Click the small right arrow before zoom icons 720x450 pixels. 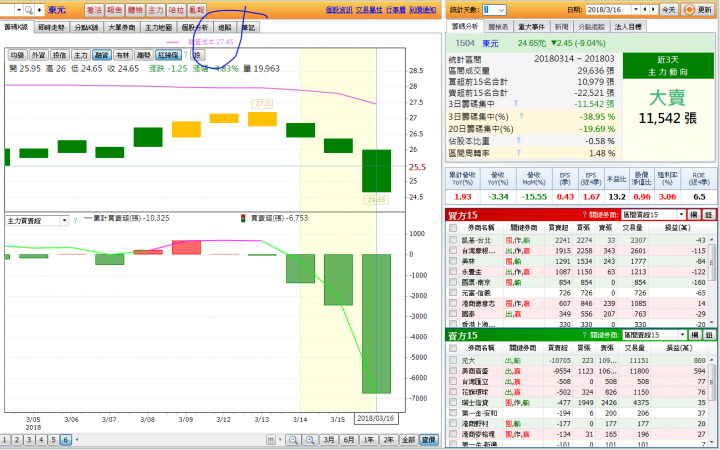281,440
